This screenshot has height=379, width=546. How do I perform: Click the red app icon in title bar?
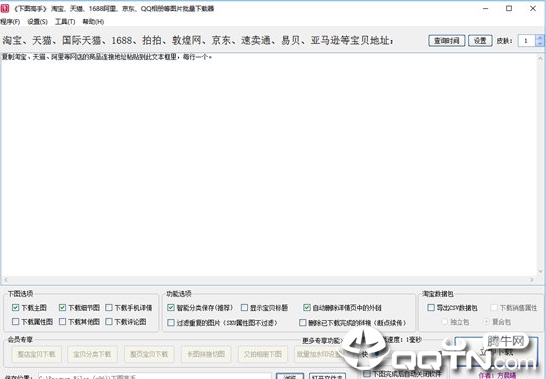5,8
